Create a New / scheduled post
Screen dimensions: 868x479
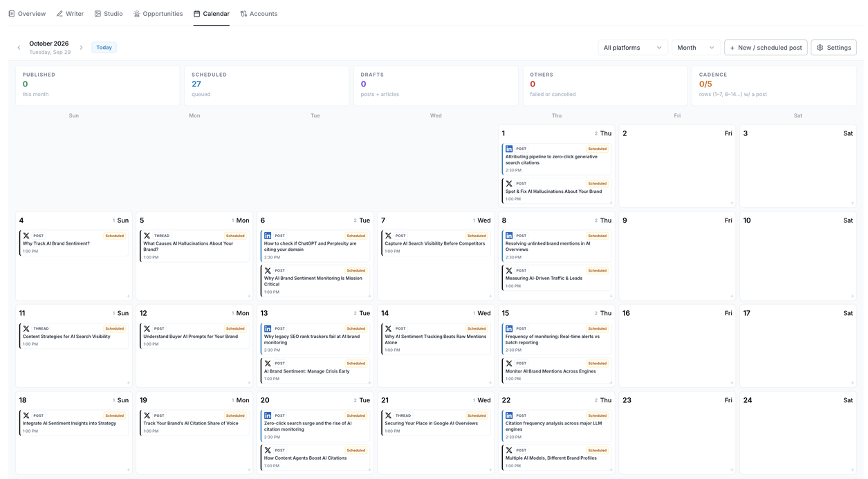(766, 48)
